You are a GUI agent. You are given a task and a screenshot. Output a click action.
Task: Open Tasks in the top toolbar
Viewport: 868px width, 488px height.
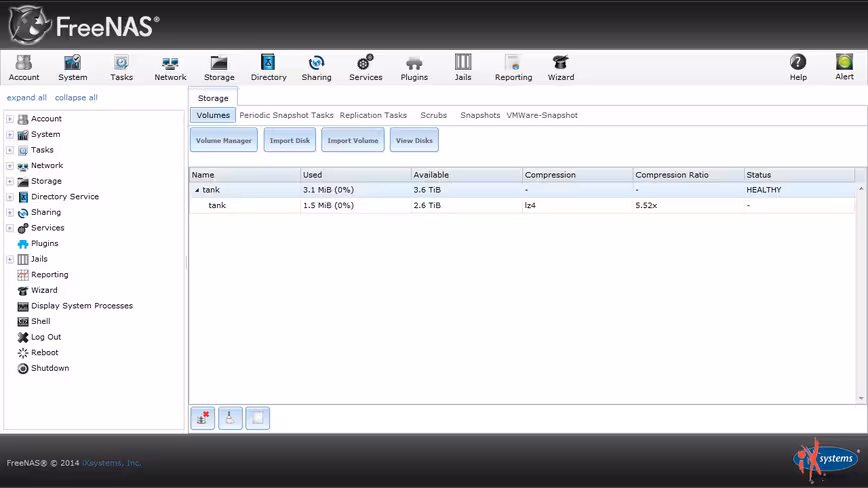click(121, 68)
